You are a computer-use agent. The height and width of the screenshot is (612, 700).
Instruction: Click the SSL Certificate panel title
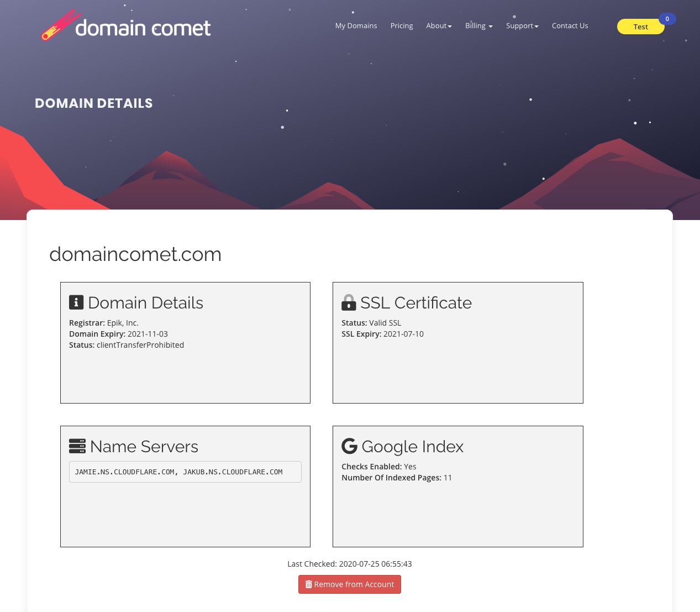[416, 302]
